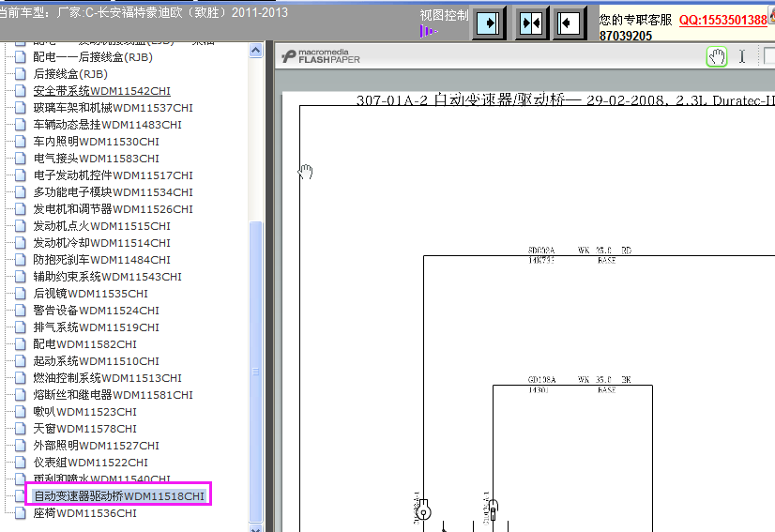Click wire label SDC02A in diagram
Viewport: 775px width, 532px height.
click(541, 251)
